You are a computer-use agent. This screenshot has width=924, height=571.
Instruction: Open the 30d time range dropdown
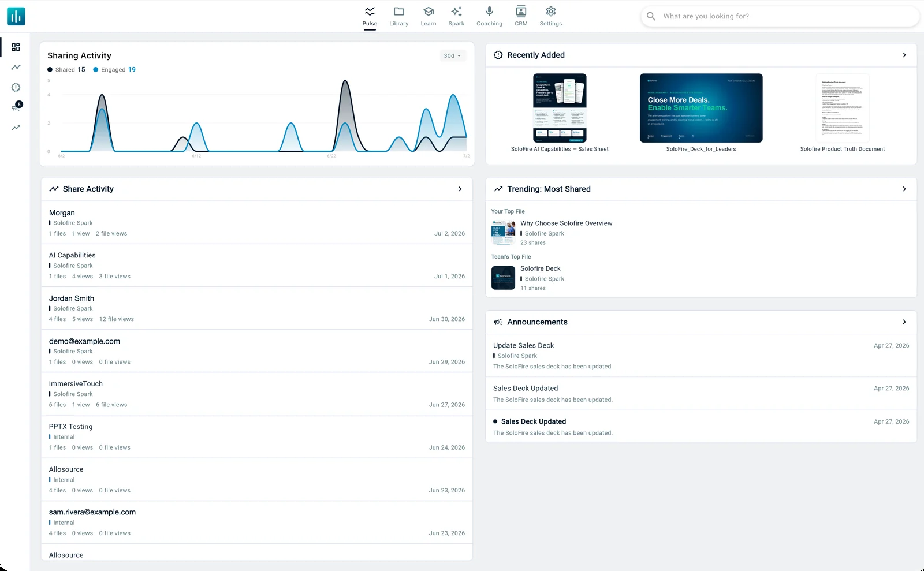coord(452,56)
